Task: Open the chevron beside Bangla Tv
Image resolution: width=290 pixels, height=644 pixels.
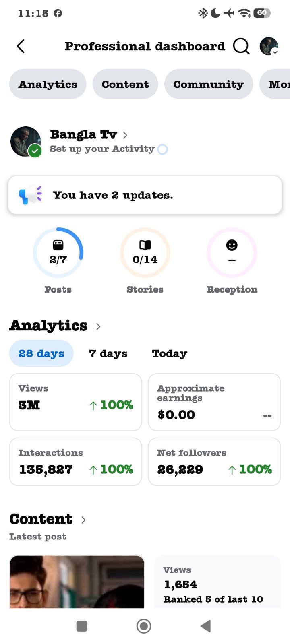Action: tap(125, 135)
